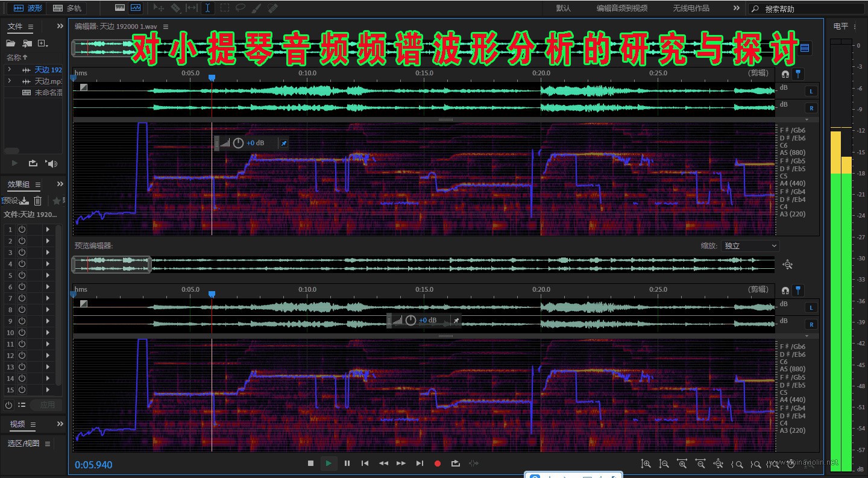
Task: Start playback with the Play button
Action: pos(329,464)
